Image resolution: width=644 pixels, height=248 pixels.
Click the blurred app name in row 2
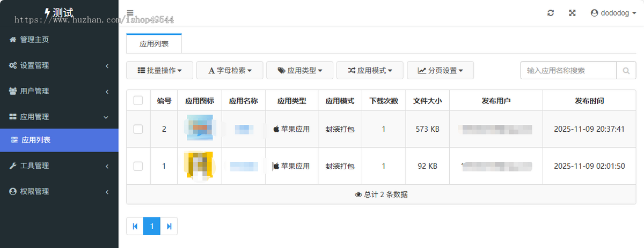tap(244, 129)
